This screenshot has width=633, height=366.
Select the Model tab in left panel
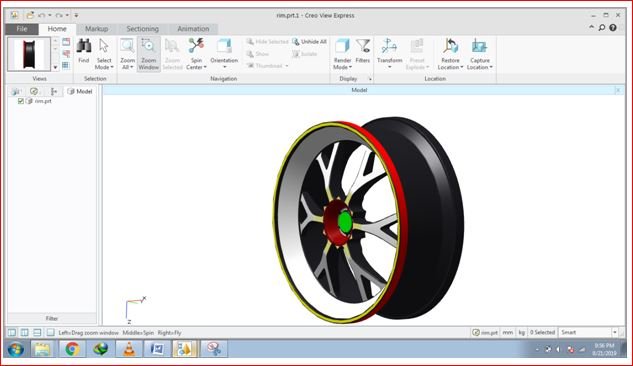[80, 92]
